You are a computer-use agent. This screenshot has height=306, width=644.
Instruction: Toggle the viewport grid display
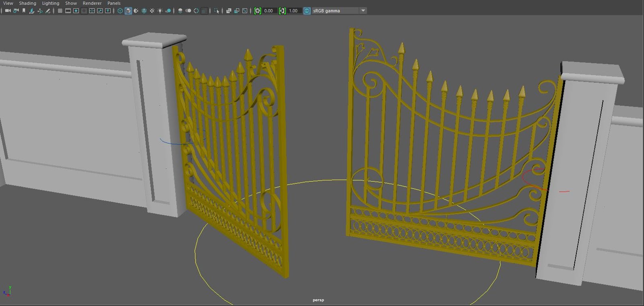pos(60,11)
